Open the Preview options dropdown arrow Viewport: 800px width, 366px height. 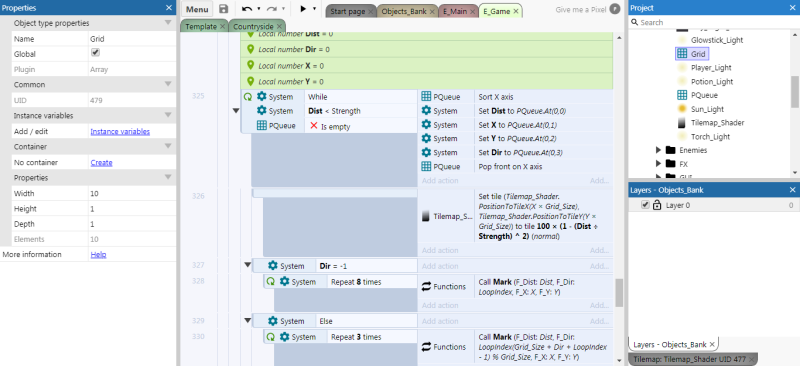pyautogui.click(x=314, y=9)
